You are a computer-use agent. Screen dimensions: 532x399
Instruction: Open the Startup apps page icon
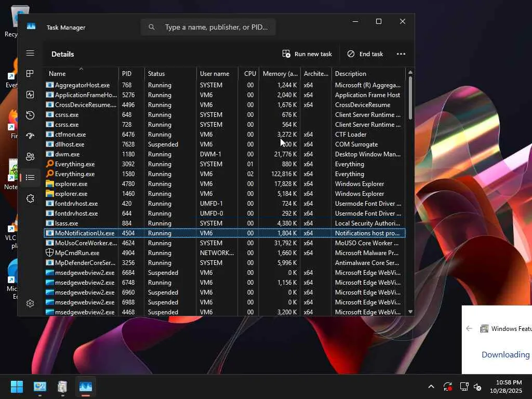[30, 136]
